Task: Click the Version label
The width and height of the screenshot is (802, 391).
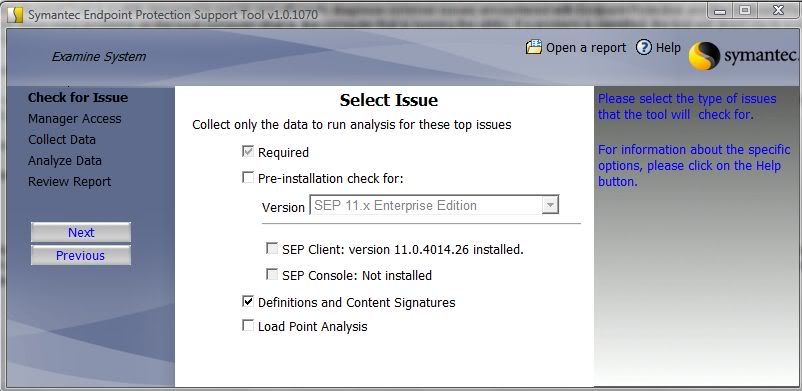Action: click(x=283, y=207)
